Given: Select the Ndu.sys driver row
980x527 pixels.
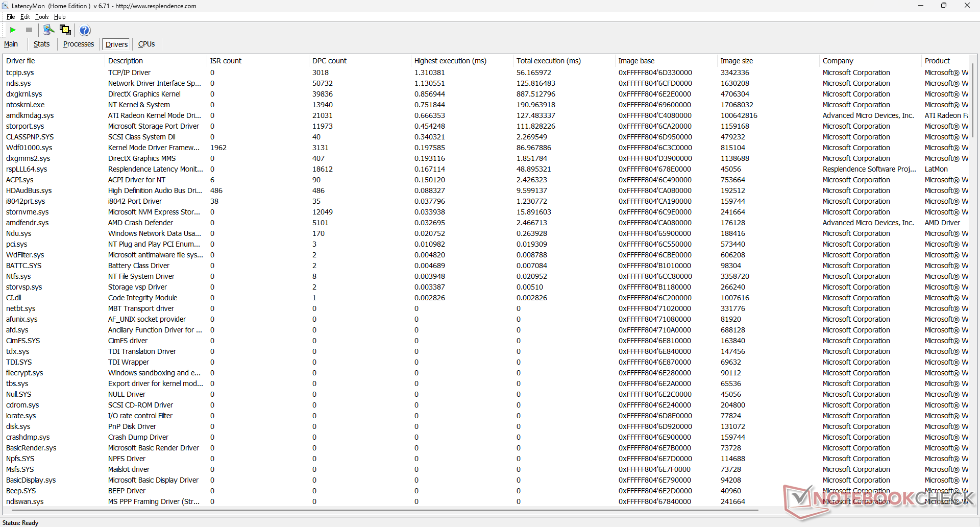Looking at the screenshot, I should click(486, 233).
